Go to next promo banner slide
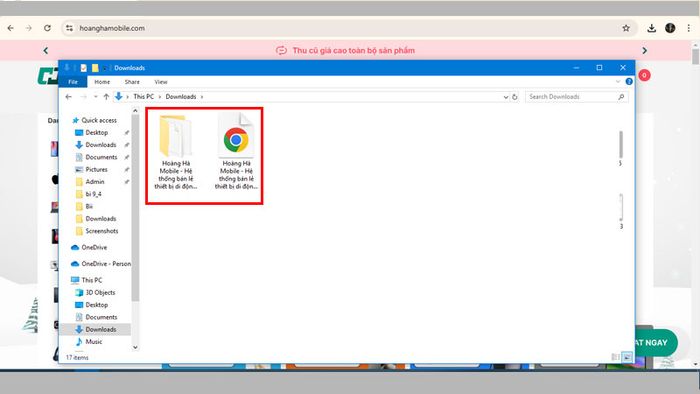Screen dimensions: 700x394 pos(644,50)
